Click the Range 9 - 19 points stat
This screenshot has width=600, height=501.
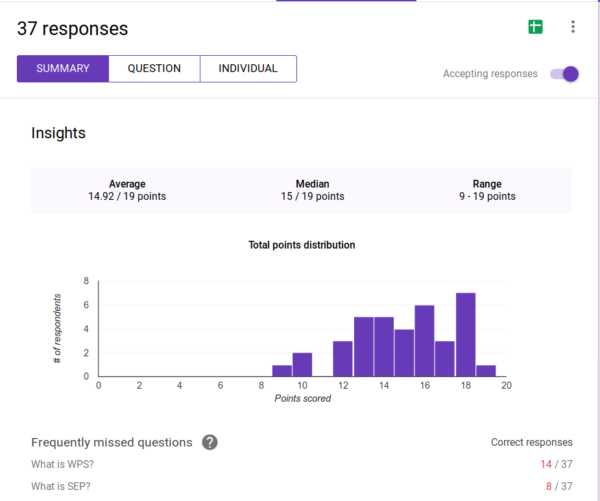click(x=486, y=190)
